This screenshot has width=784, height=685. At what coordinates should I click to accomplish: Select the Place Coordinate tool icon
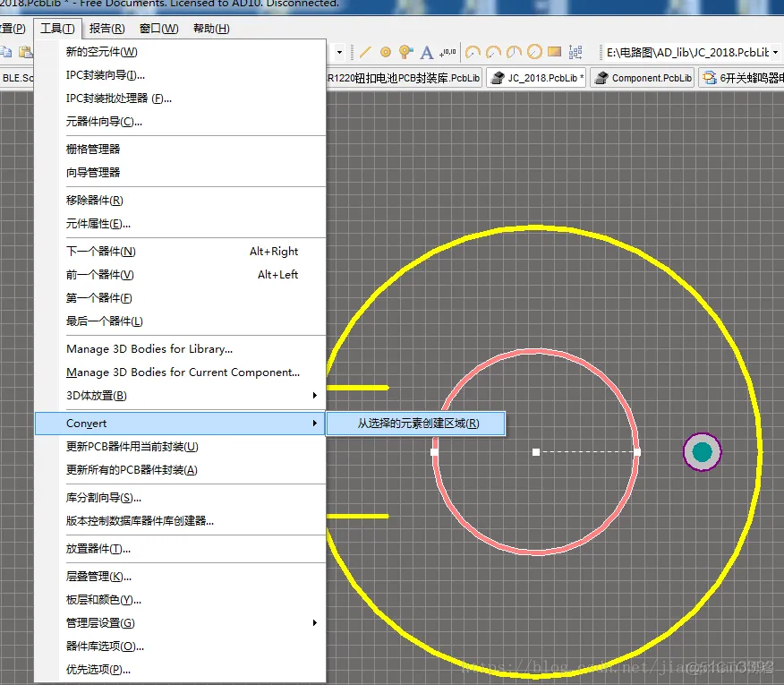point(447,52)
